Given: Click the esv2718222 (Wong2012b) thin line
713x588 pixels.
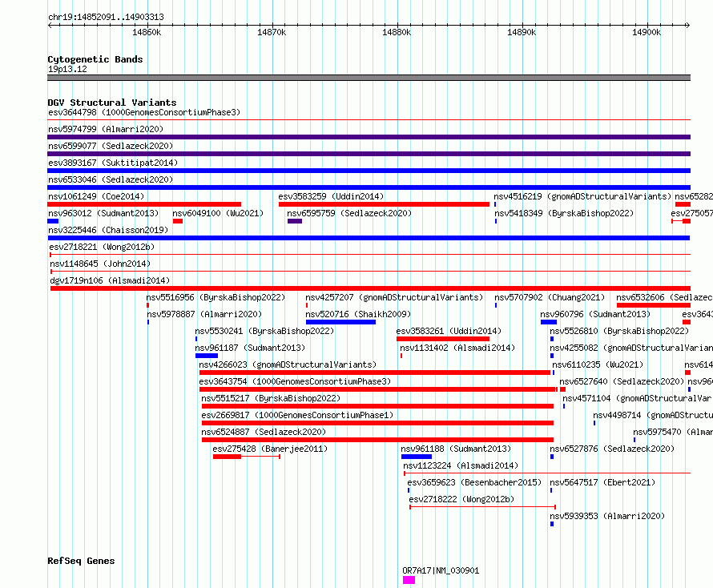Looking at the screenshot, I should [x=483, y=507].
